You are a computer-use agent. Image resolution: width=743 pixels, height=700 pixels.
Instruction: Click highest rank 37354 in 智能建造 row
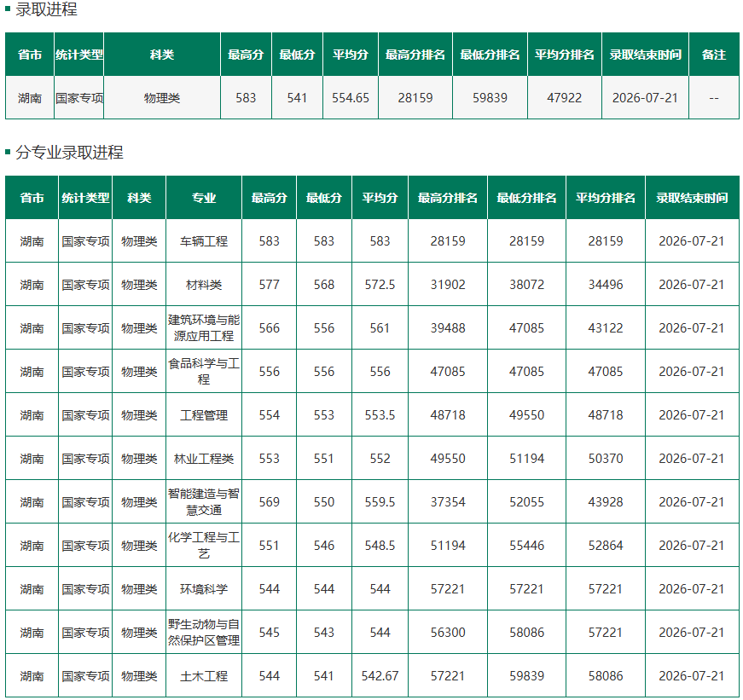tap(448, 501)
